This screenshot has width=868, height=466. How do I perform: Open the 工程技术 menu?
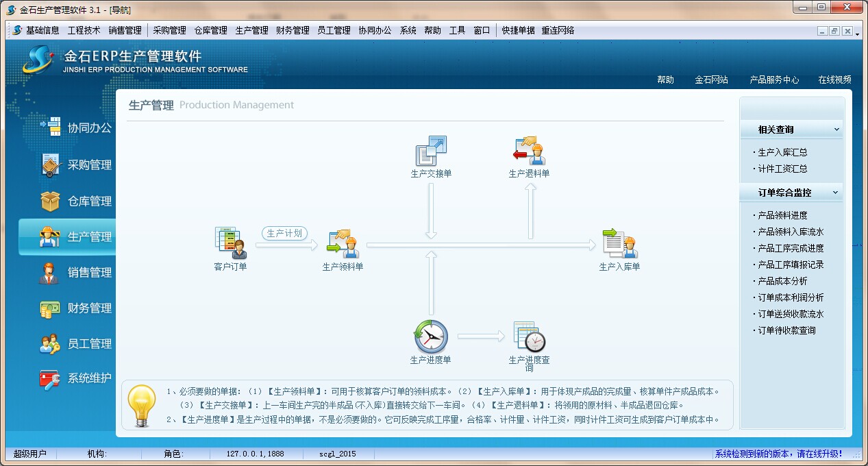[x=84, y=30]
